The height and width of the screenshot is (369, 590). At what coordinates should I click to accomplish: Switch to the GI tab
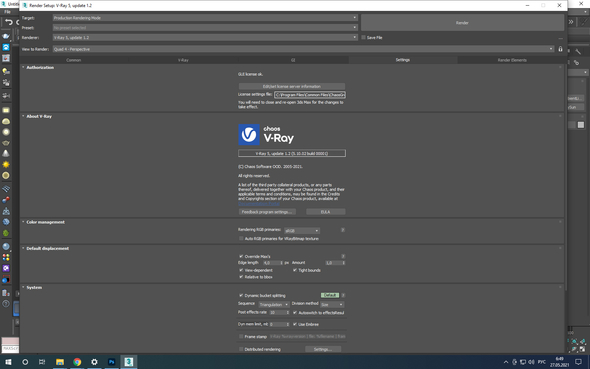click(293, 60)
